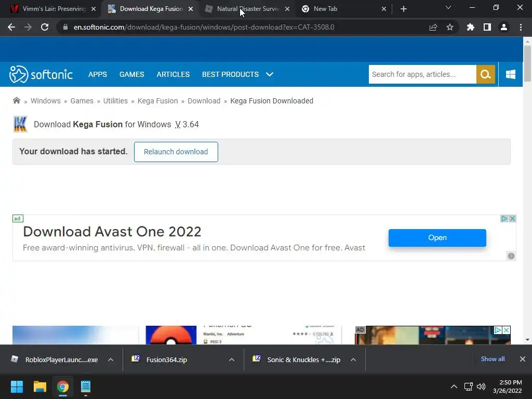Click the address bar URL
The height and width of the screenshot is (399, 532).
click(x=204, y=27)
